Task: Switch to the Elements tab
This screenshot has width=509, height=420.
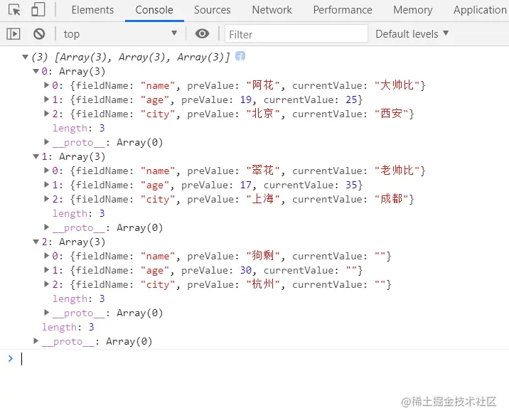Action: (92, 10)
